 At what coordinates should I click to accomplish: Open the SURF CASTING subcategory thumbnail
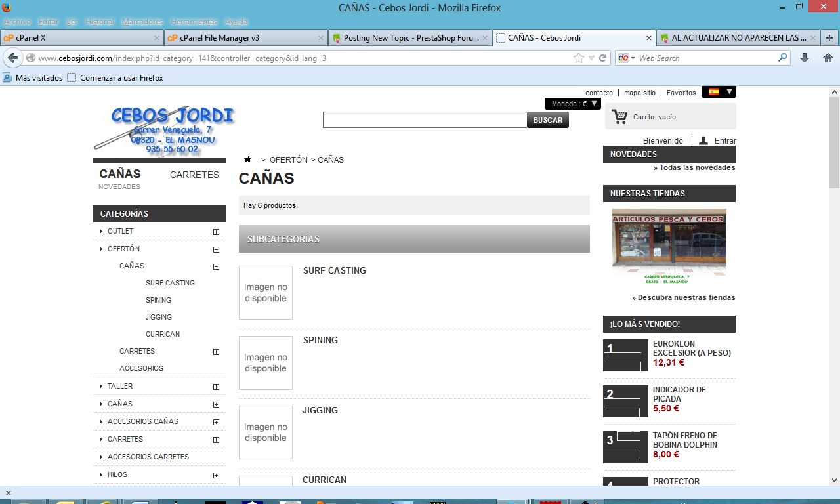pyautogui.click(x=266, y=293)
